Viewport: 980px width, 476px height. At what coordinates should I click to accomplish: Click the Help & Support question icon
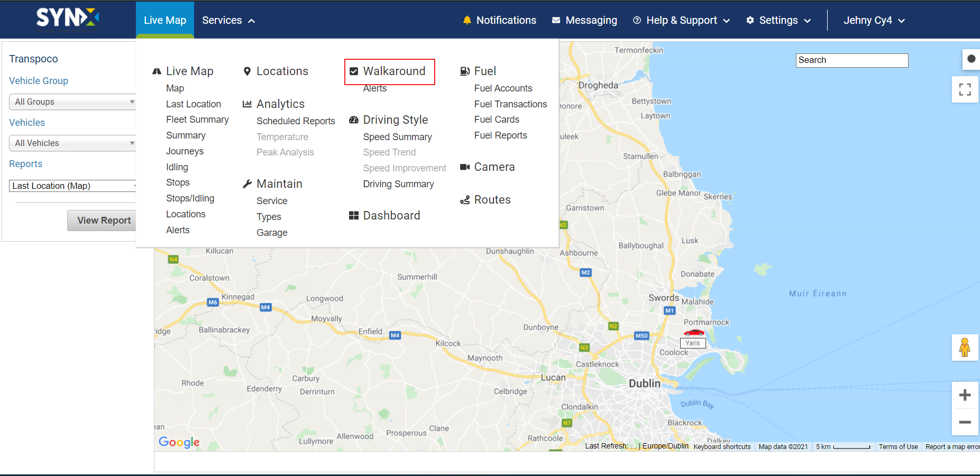pyautogui.click(x=637, y=20)
